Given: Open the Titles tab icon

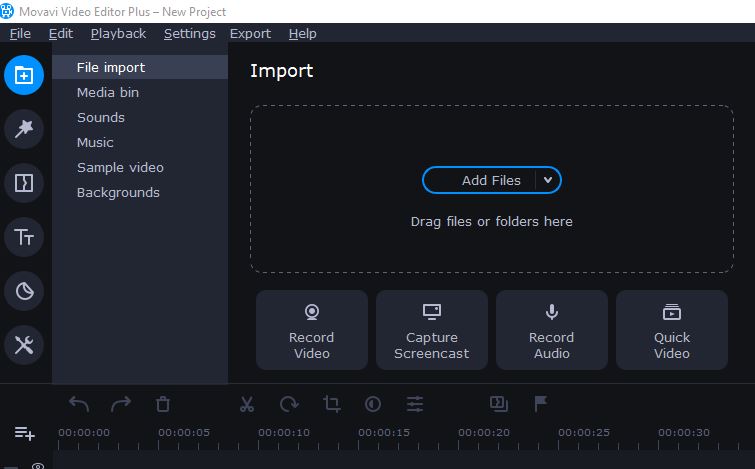Looking at the screenshot, I should pos(24,237).
